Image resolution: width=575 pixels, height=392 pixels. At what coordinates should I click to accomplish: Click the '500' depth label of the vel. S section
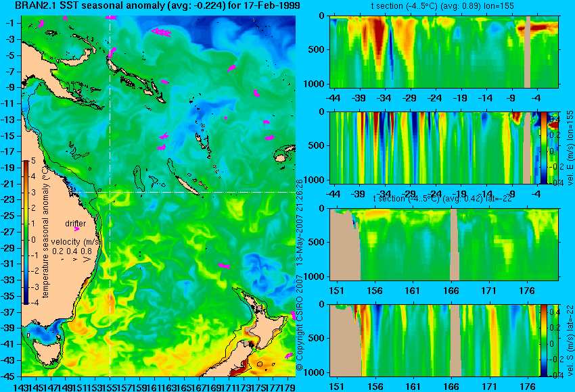point(317,338)
